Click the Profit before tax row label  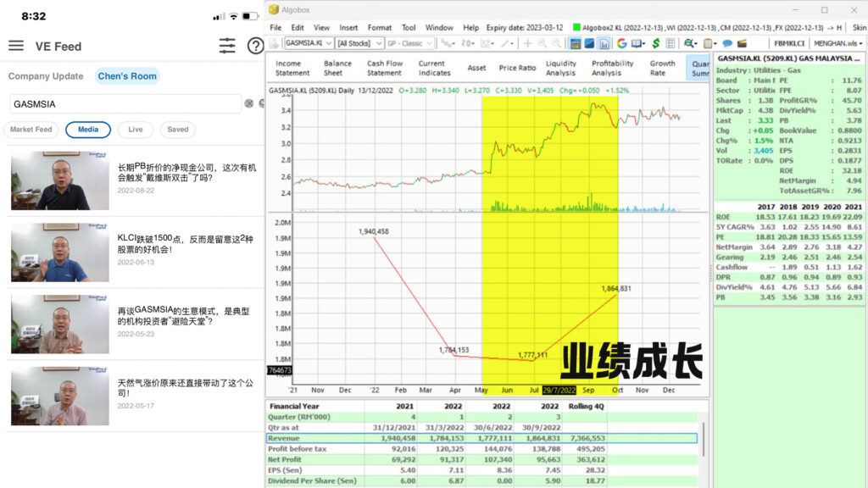click(x=298, y=449)
